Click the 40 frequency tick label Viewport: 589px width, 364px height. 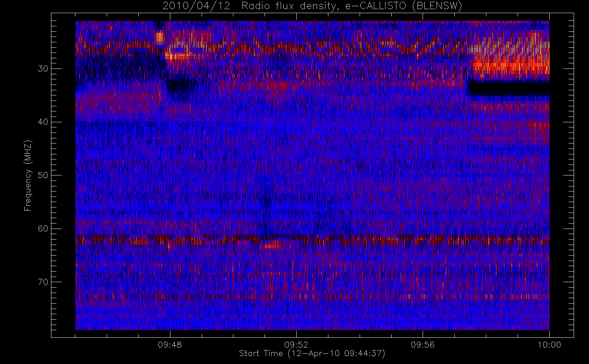pos(43,122)
